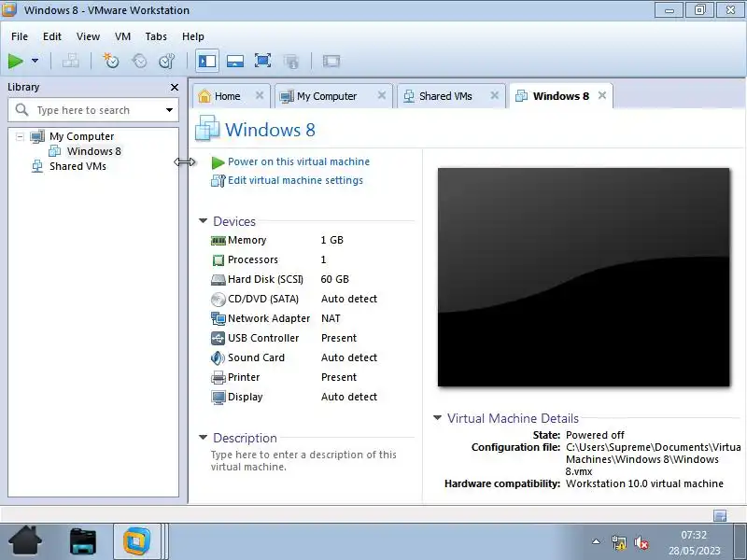Click the CD/DVD (SATA) device icon
Image resolution: width=747 pixels, height=560 pixels.
click(218, 299)
